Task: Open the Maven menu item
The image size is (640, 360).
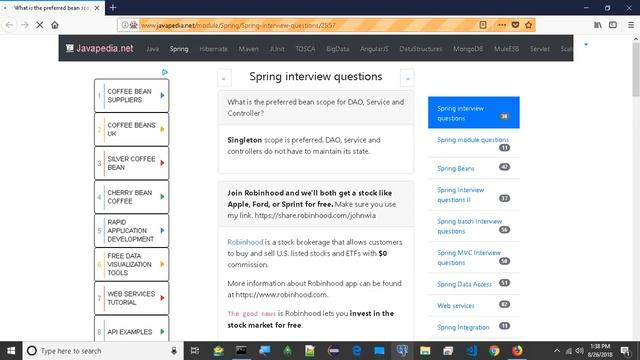Action: [249, 49]
